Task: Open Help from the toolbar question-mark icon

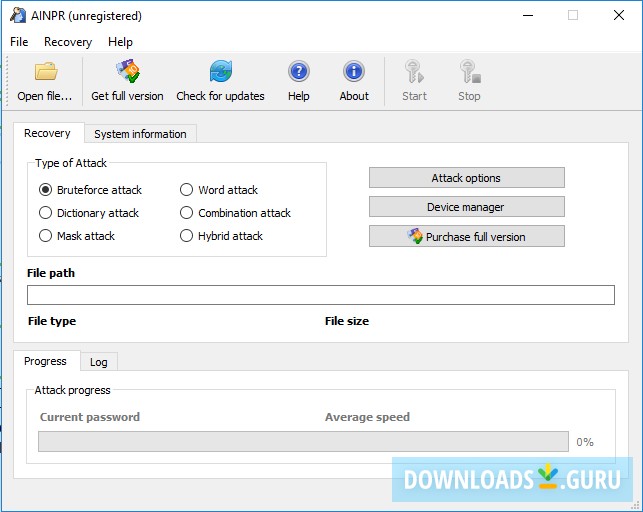Action: pyautogui.click(x=299, y=71)
